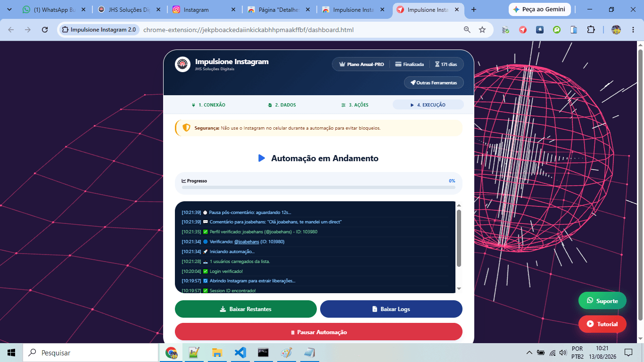Click the log panel scroll-down arrow
644x362 pixels.
(x=459, y=289)
